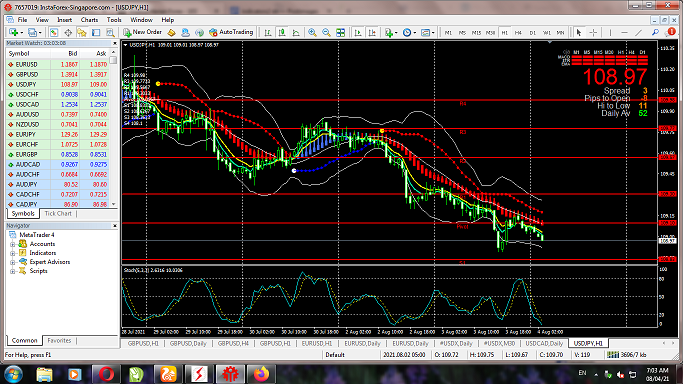
Task: Open the File menu
Action: [22, 20]
